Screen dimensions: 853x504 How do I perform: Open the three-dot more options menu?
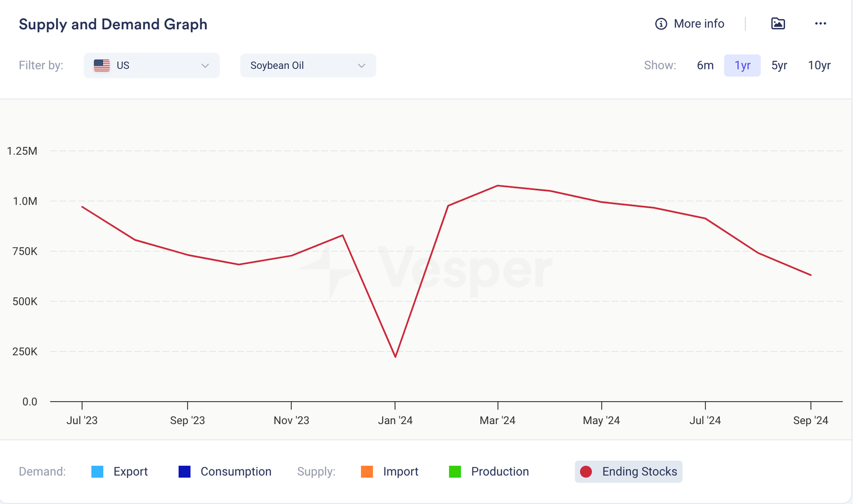tap(820, 23)
